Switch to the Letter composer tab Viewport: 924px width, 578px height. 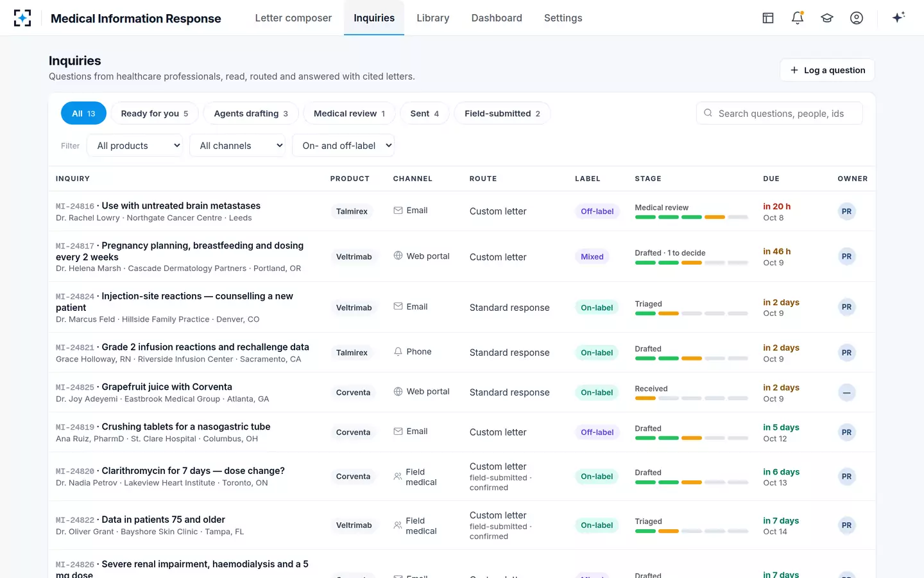pos(293,18)
